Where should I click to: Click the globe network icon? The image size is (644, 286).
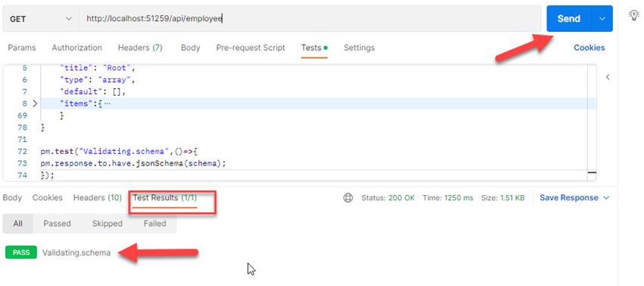coord(348,198)
